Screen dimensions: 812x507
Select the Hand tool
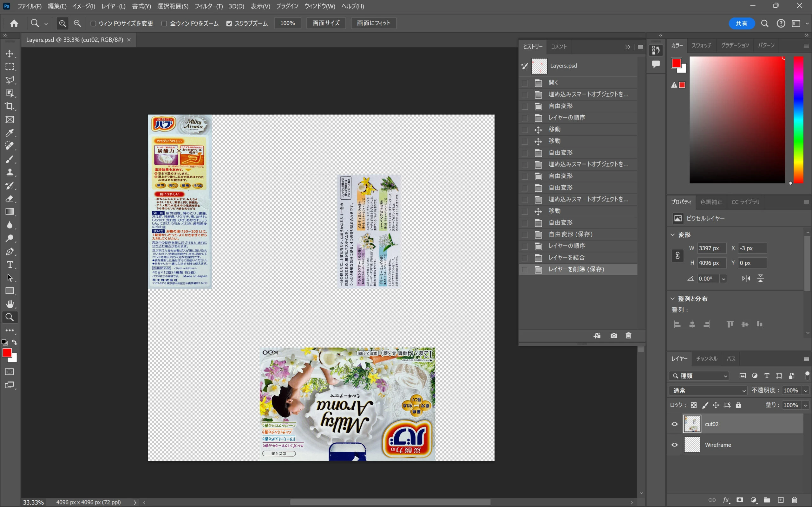click(10, 304)
